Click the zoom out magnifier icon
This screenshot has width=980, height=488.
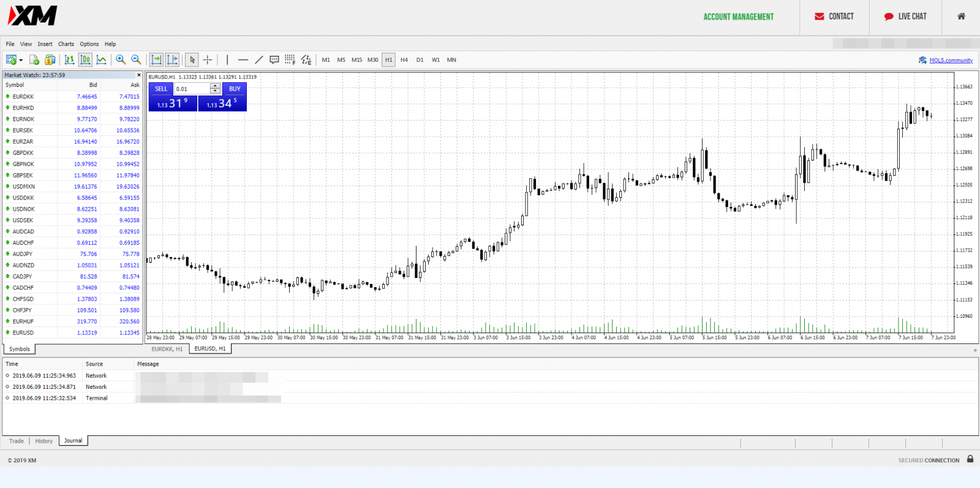136,59
